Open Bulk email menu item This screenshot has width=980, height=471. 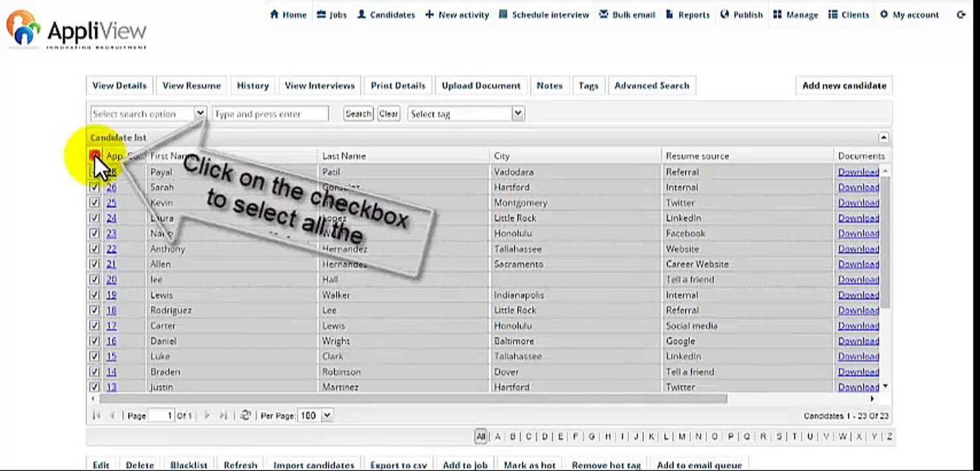click(x=627, y=14)
